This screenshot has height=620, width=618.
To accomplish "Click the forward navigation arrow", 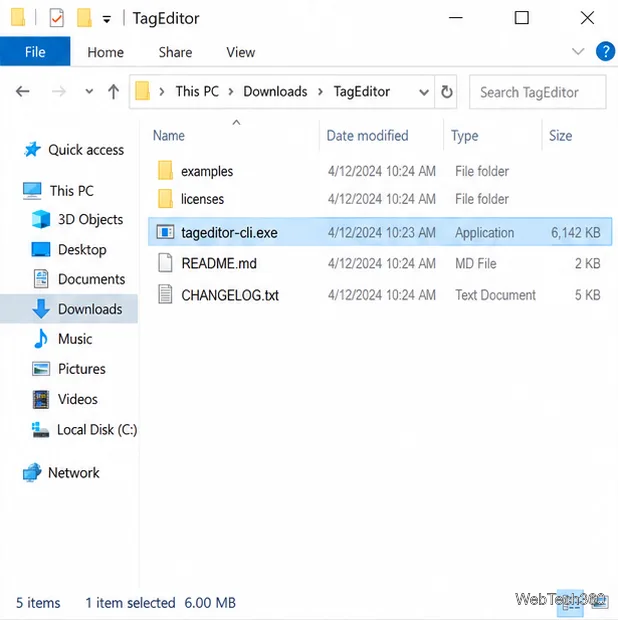I will click(x=59, y=92).
